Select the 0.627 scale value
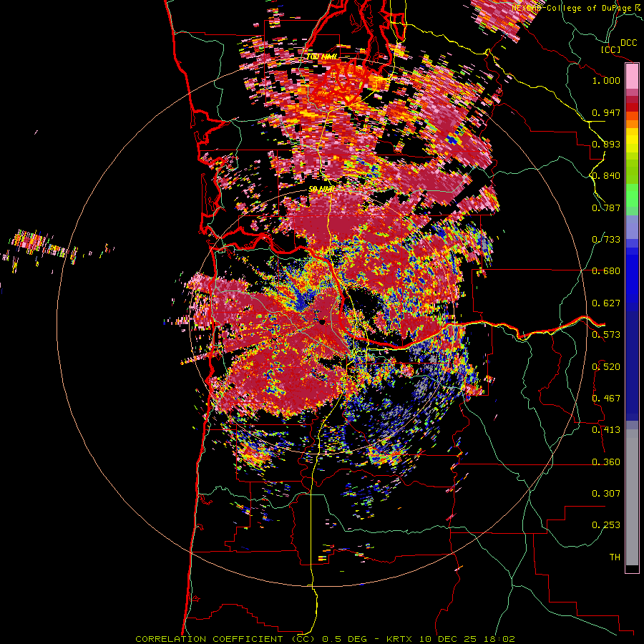644x644 pixels. pyautogui.click(x=606, y=303)
